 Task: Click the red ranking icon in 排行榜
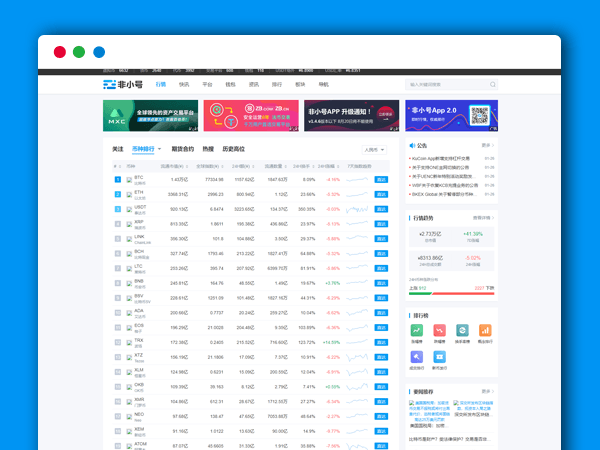click(x=439, y=330)
